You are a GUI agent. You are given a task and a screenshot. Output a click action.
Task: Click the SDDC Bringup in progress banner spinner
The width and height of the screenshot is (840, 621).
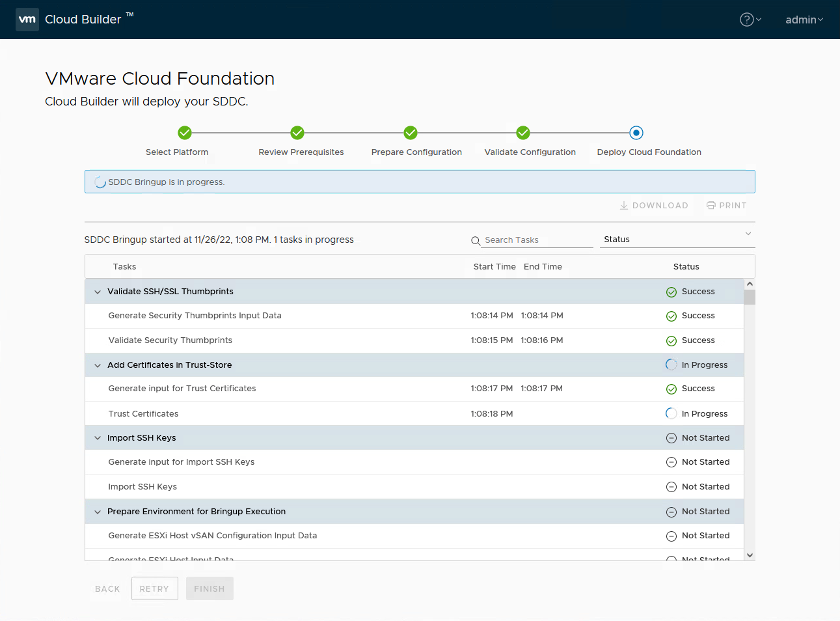tap(99, 182)
